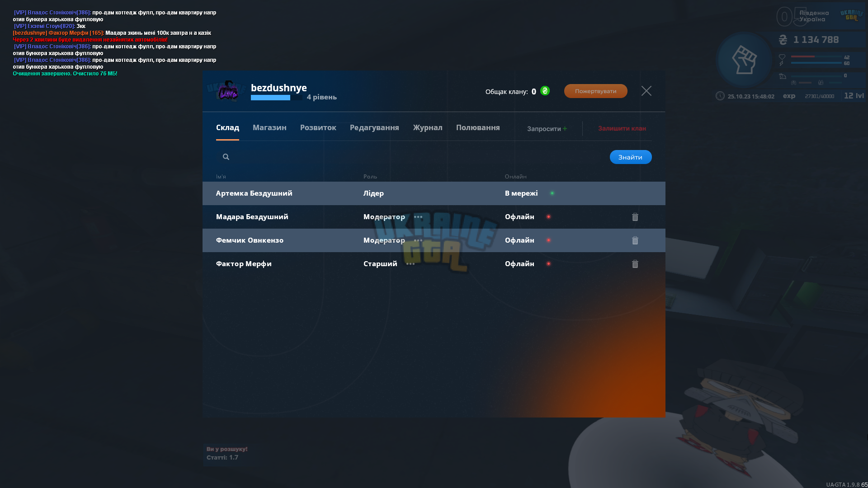Click the clan level progress bar

point(277,98)
